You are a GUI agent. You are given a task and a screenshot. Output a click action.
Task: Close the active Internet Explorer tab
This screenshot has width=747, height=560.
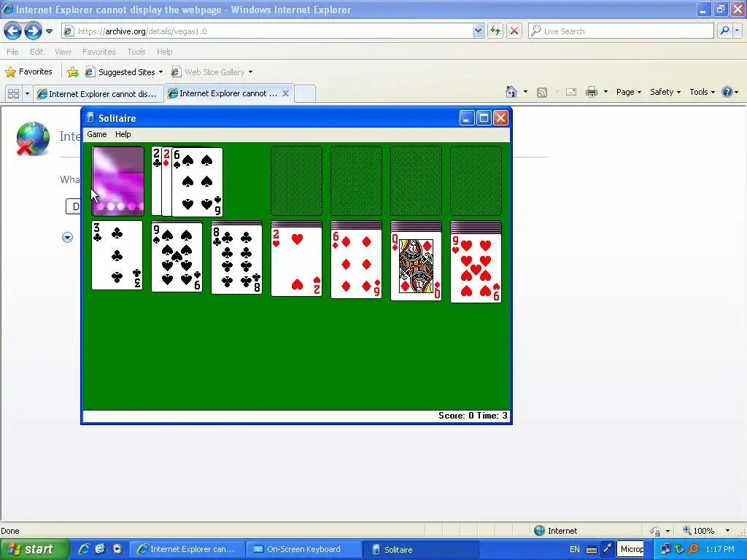[285, 93]
